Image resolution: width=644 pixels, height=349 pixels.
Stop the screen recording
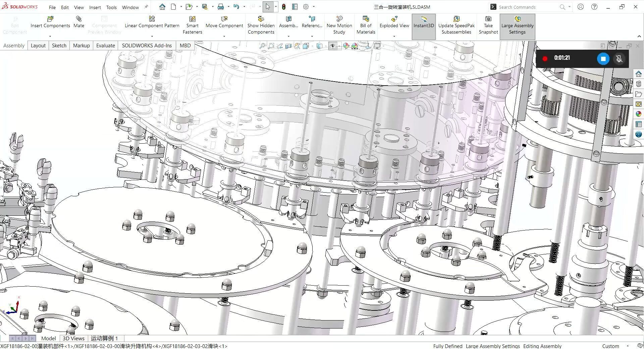(603, 59)
